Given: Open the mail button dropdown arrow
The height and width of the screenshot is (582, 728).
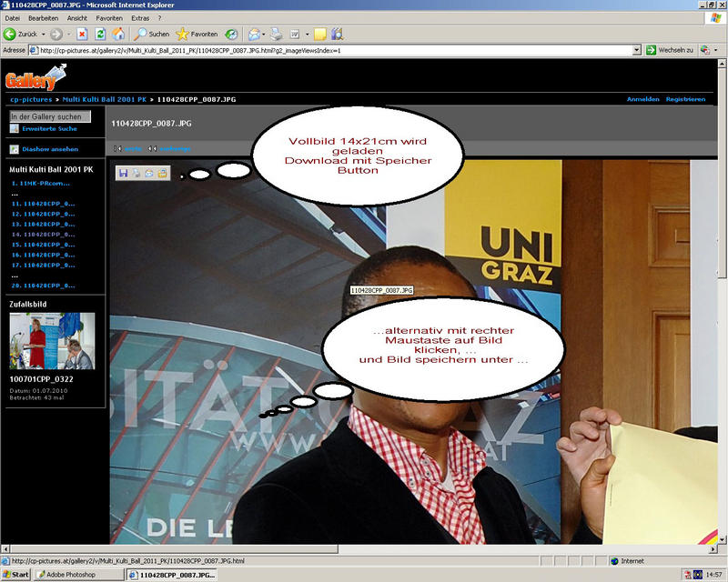Looking at the screenshot, I should 264,34.
